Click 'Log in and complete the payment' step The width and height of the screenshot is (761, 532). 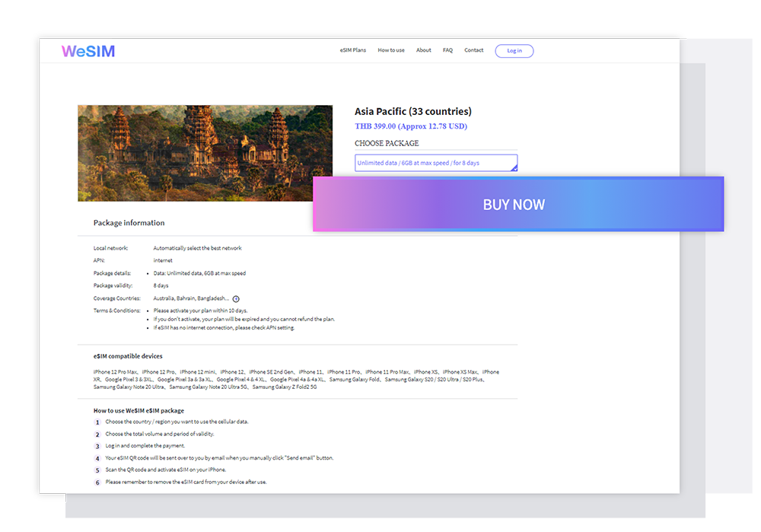point(145,445)
